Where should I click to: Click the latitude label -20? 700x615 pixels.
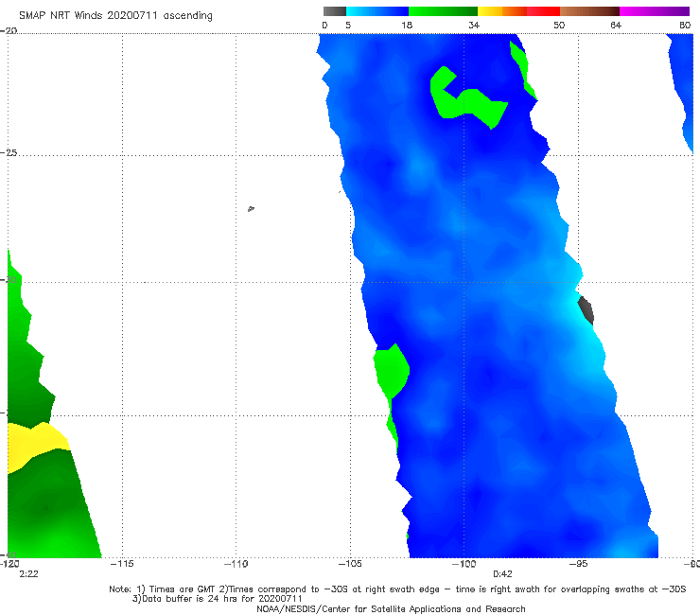pos(9,30)
